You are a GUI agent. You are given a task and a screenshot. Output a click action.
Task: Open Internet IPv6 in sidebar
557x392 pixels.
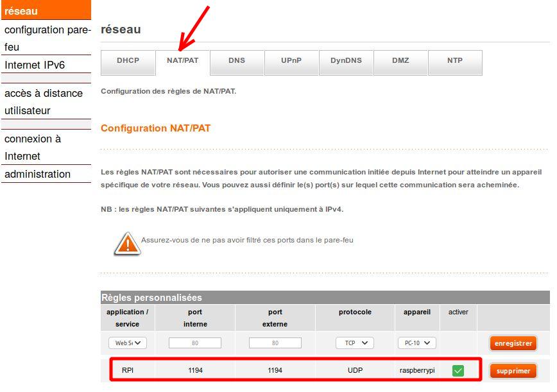(x=35, y=65)
